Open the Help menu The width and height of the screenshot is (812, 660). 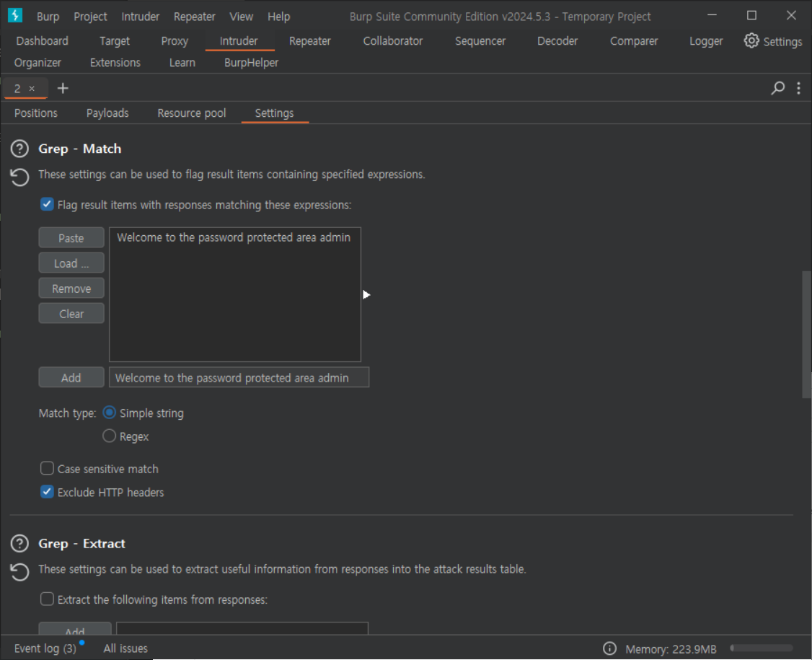coord(278,17)
